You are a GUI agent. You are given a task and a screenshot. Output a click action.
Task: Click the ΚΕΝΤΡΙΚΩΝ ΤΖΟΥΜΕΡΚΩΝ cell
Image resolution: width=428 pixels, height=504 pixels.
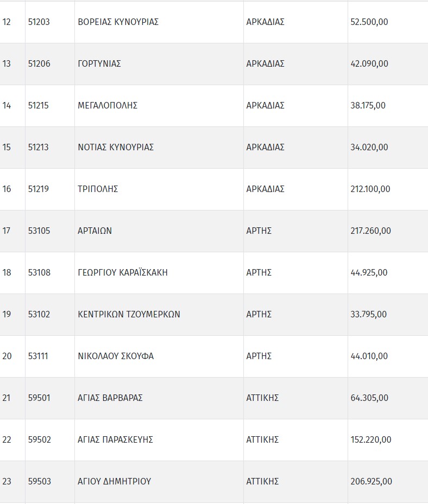129,315
